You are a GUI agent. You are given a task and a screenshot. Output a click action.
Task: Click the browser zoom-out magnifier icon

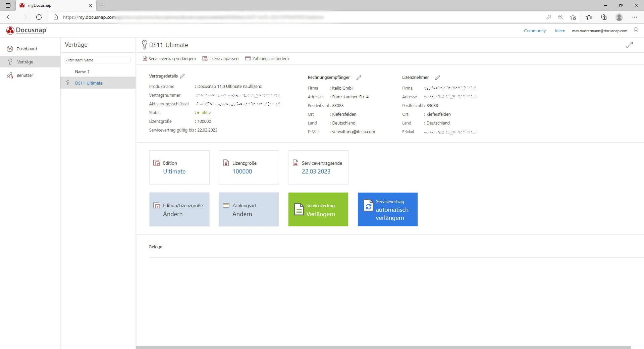[x=561, y=17]
